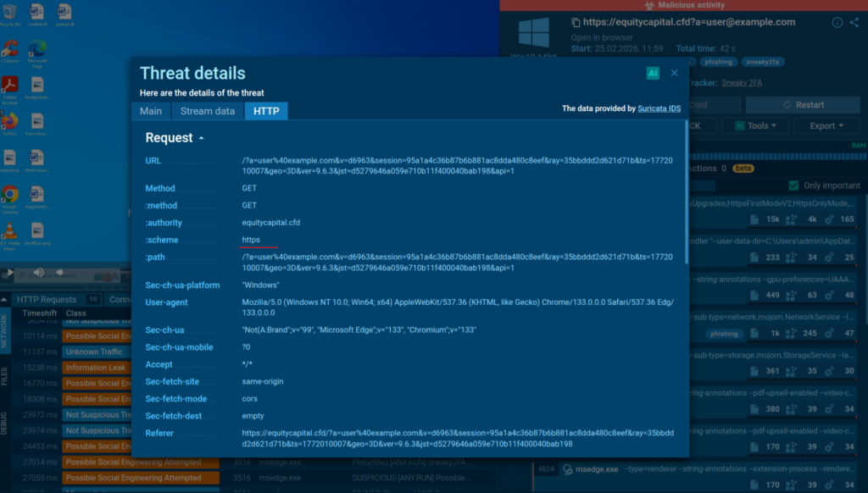This screenshot has height=493, width=868.
Task: Open the Tools dropdown
Action: pos(755,125)
